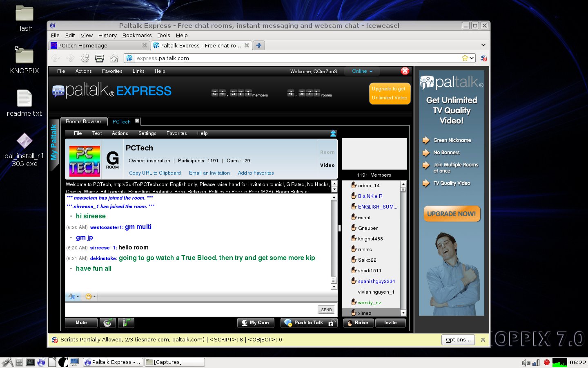
Task: Click Copy URL to Clipboard link
Action: tap(155, 173)
